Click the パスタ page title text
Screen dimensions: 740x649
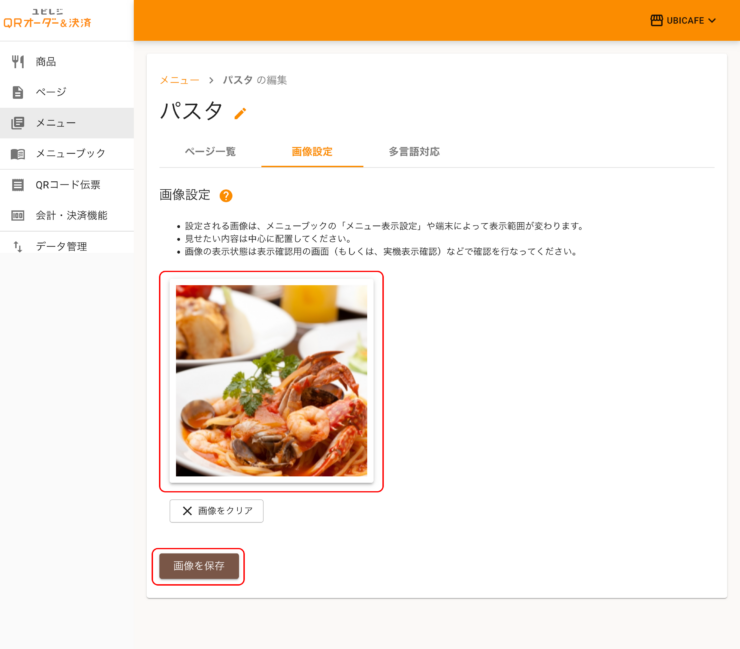[191, 111]
